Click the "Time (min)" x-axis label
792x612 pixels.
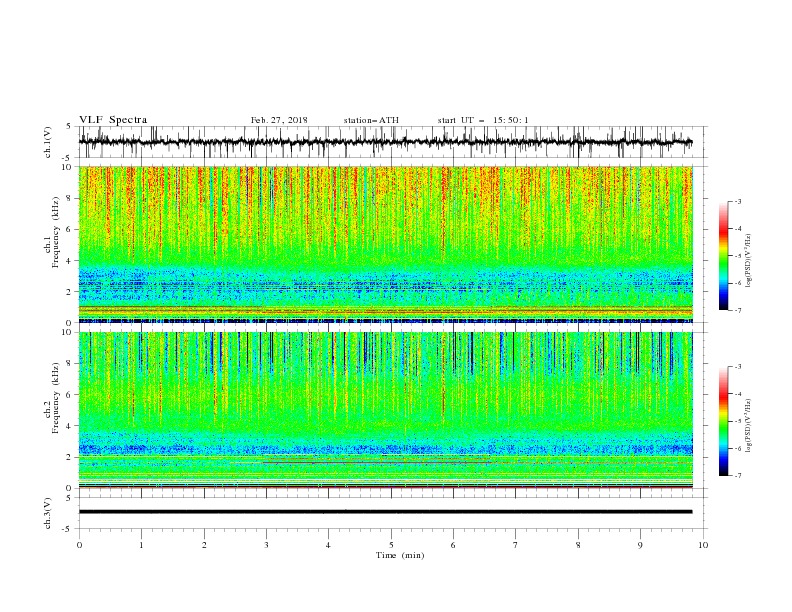coord(400,555)
